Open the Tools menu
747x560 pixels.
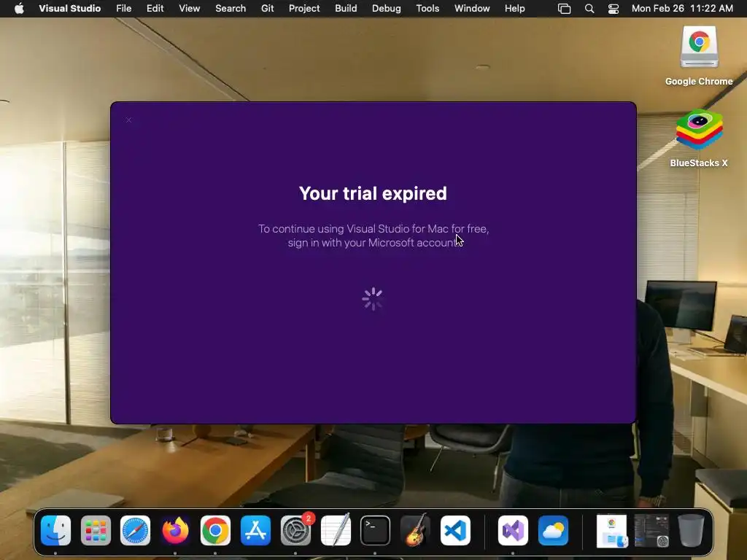tap(427, 8)
